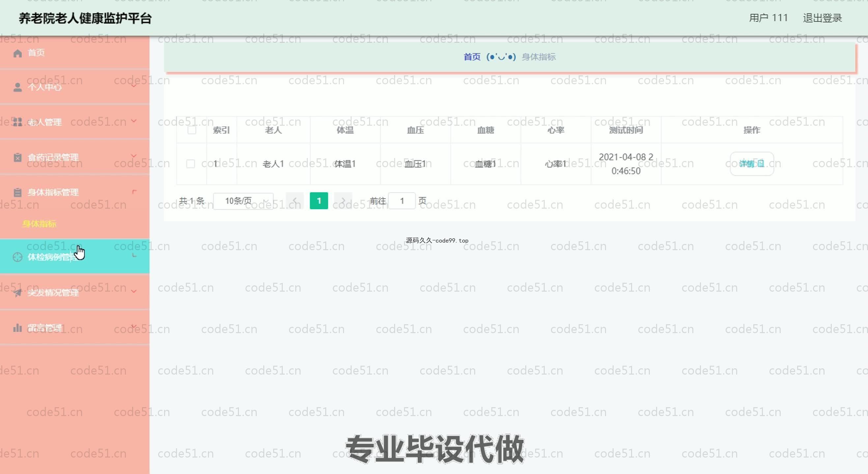Click the grid icon beside 老人管理
Screen dimensions: 868x474
(17, 122)
